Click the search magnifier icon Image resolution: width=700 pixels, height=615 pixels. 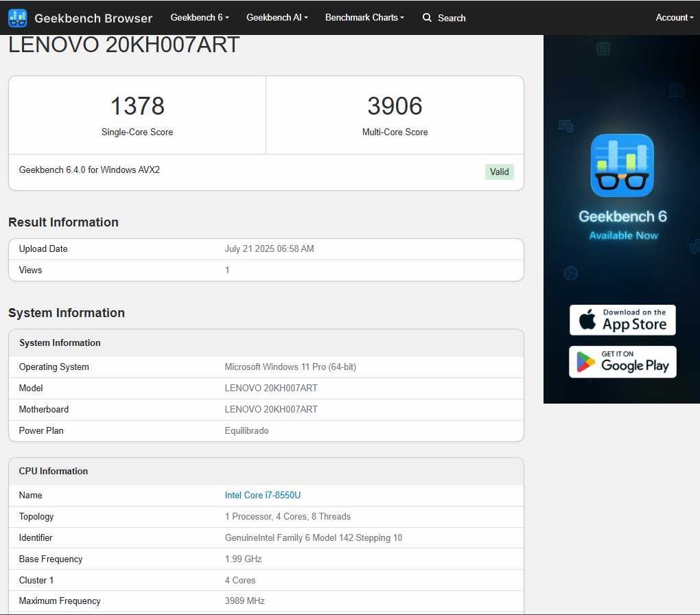pyautogui.click(x=427, y=17)
